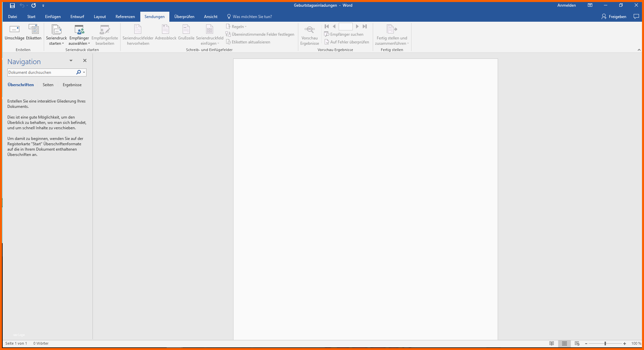This screenshot has height=350, width=644.
Task: Click the Dokument durchsuchen search box
Action: click(41, 72)
